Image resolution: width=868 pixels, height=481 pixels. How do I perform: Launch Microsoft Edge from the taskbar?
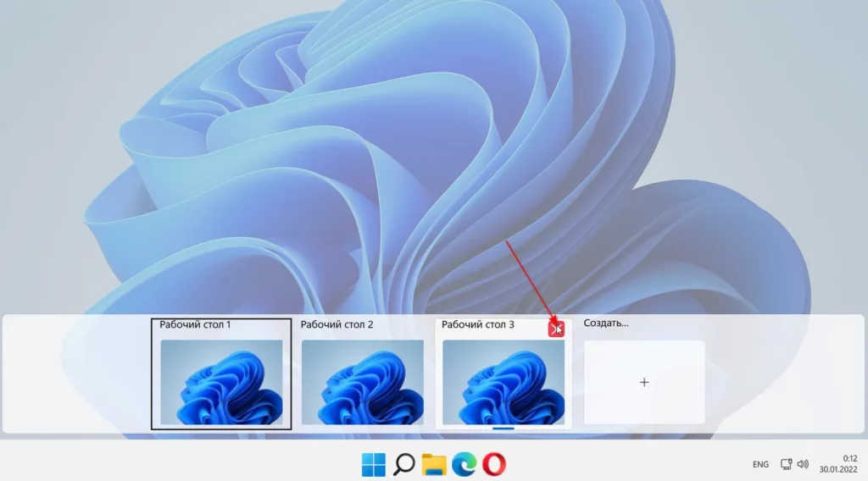click(x=464, y=464)
